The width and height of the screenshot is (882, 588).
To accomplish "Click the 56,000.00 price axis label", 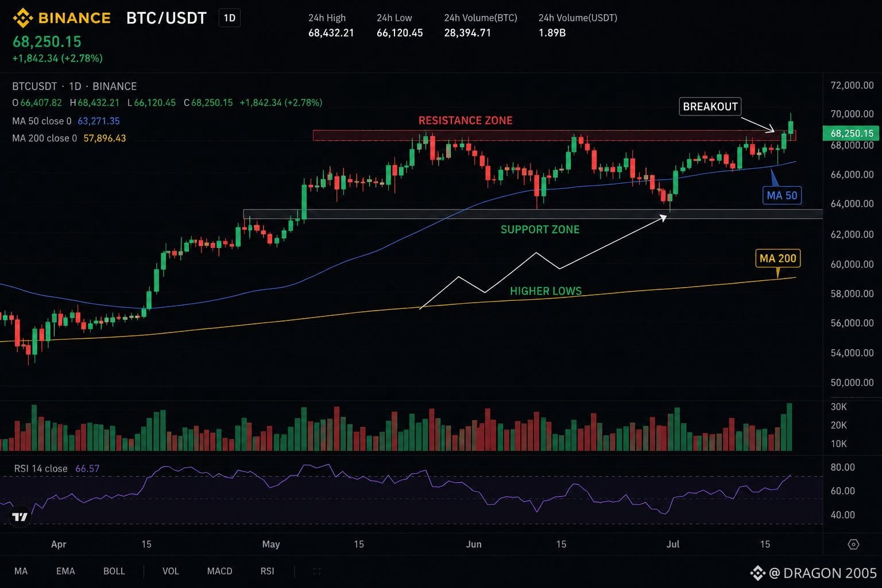I will tap(852, 323).
